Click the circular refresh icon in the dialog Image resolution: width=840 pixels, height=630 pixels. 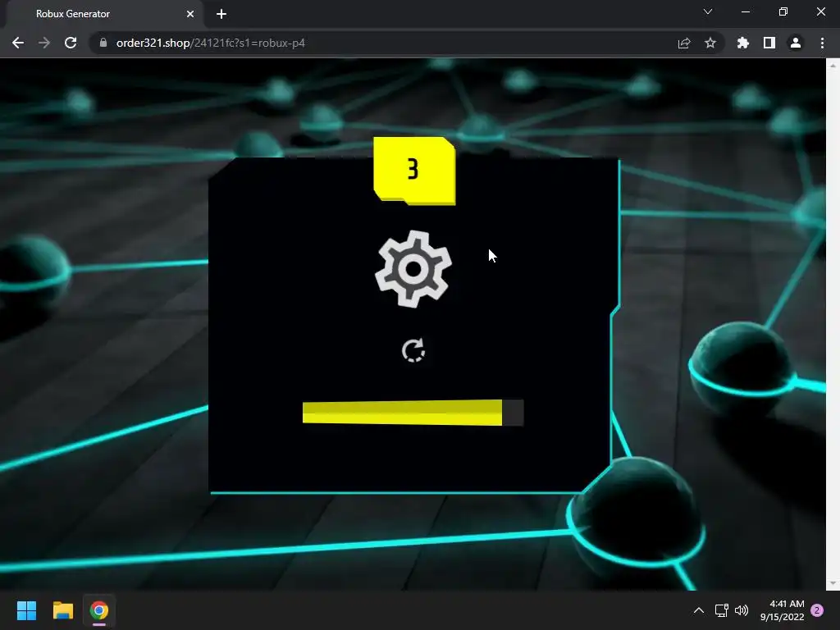[x=413, y=350]
